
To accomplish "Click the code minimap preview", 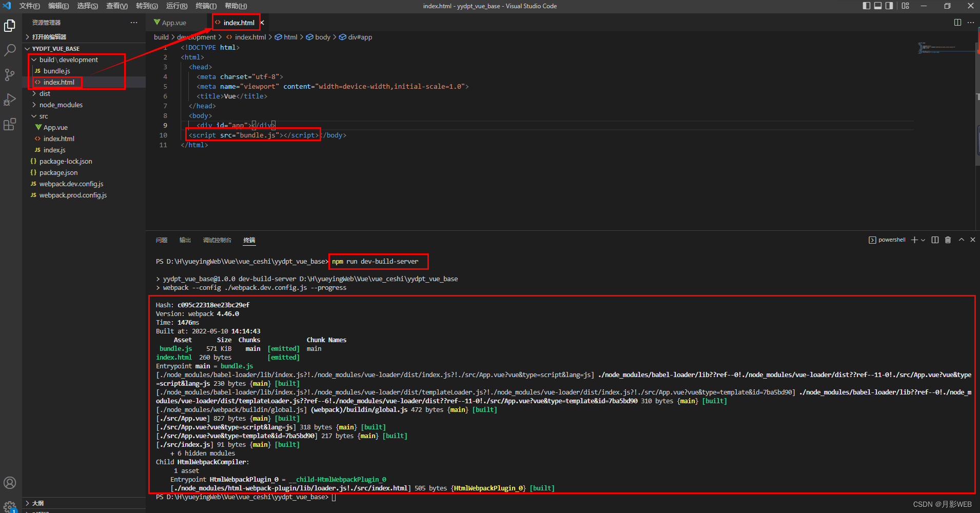I will click(x=946, y=48).
